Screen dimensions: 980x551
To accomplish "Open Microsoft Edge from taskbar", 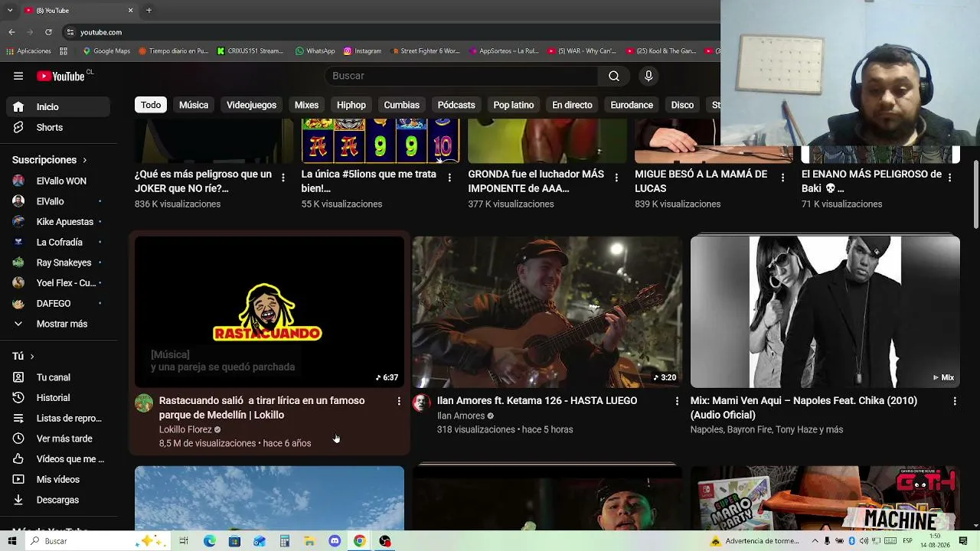I will tap(209, 541).
